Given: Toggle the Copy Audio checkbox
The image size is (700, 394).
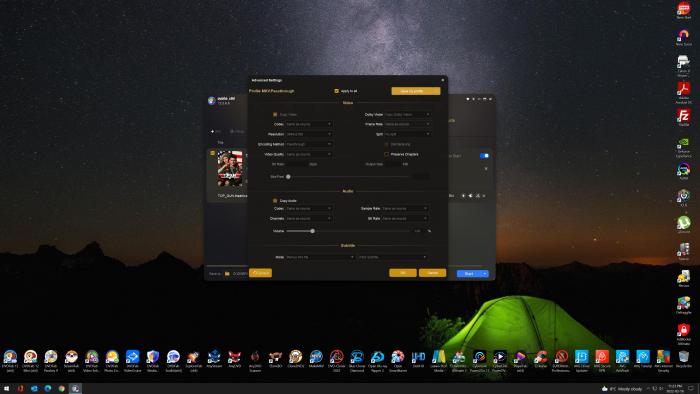Looking at the screenshot, I should tap(275, 201).
